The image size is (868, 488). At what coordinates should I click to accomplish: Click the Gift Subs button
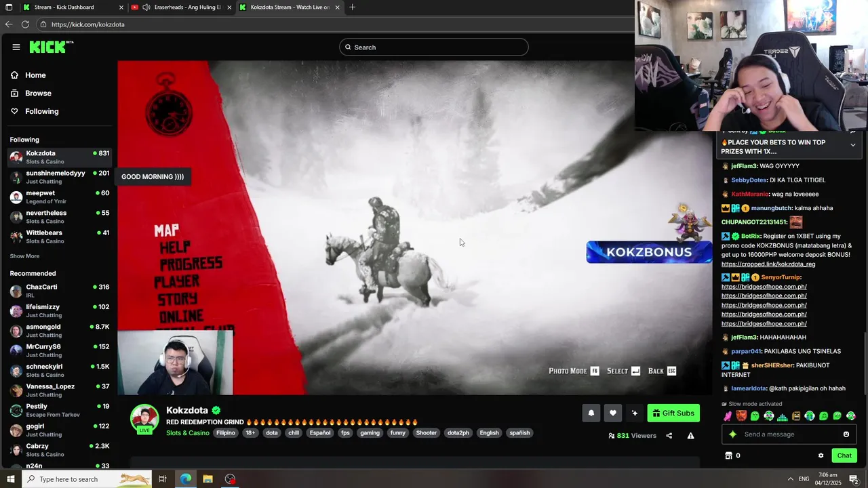click(x=673, y=413)
